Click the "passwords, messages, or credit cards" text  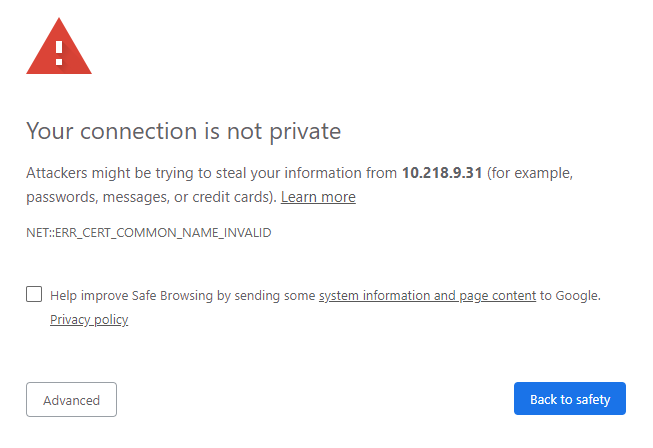tap(150, 197)
